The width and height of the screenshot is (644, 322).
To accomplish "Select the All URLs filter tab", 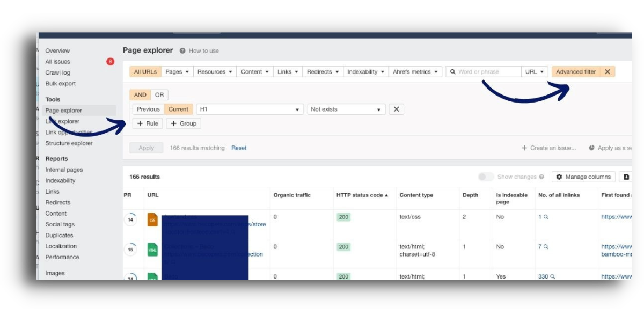I will (145, 72).
